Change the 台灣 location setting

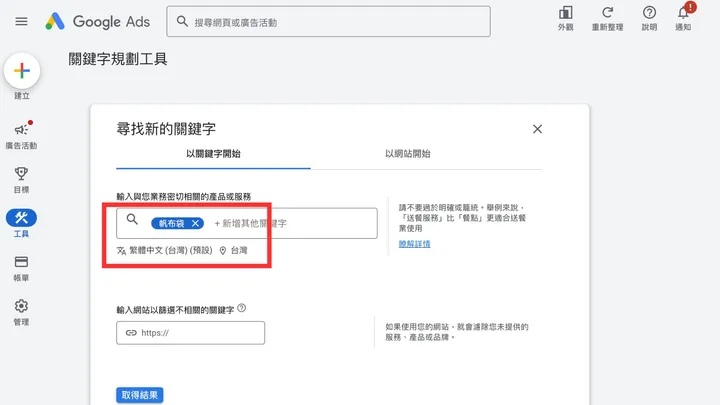click(x=234, y=250)
